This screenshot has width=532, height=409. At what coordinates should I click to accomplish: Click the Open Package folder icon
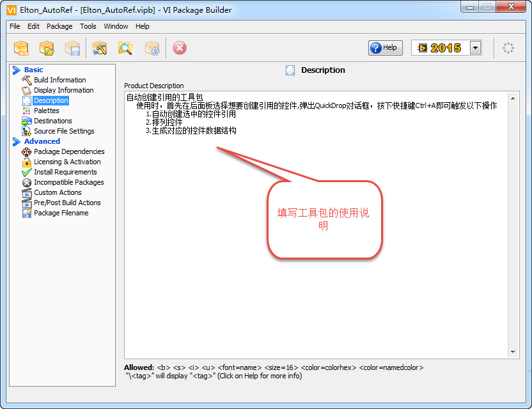point(47,48)
